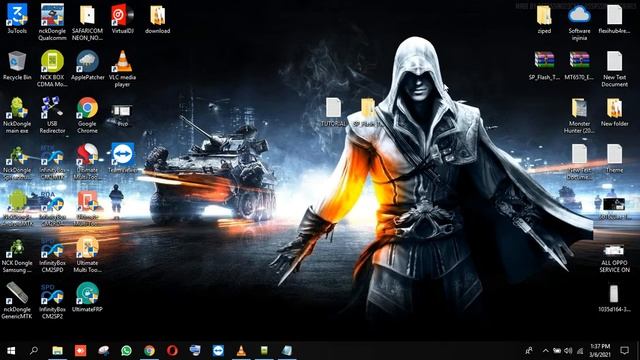The width and height of the screenshot is (640, 360).
Task: Select the flexihub4re file
Action: (x=614, y=18)
